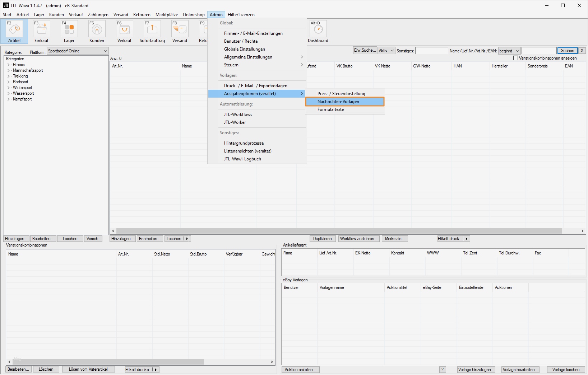This screenshot has height=375, width=588.
Task: Click the Merkmale... button
Action: coord(395,239)
